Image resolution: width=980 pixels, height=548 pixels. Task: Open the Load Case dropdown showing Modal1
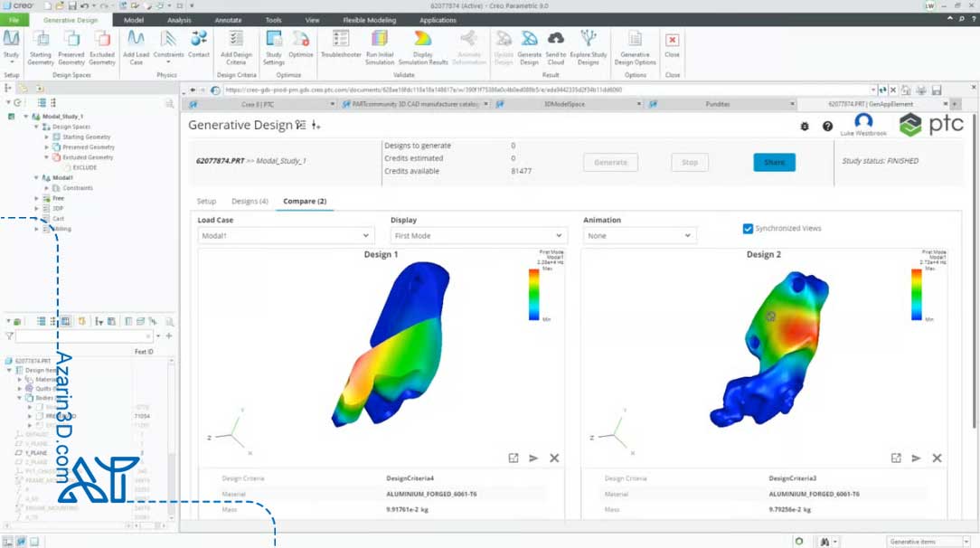point(285,236)
